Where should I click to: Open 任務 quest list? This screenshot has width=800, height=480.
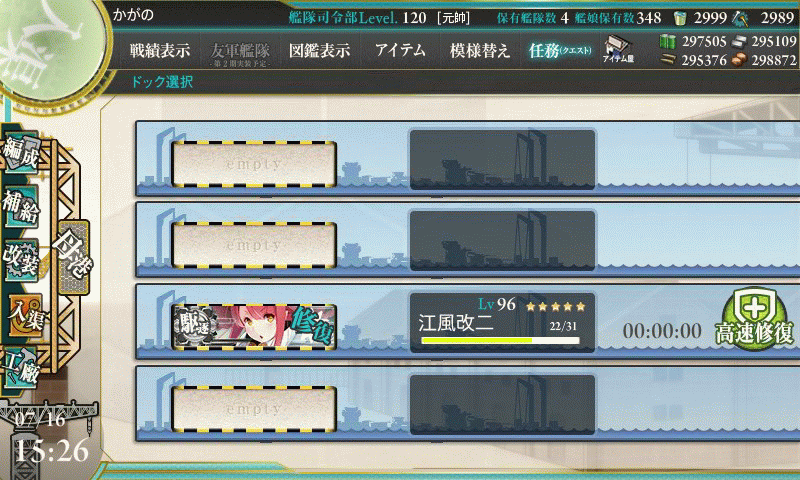(560, 51)
